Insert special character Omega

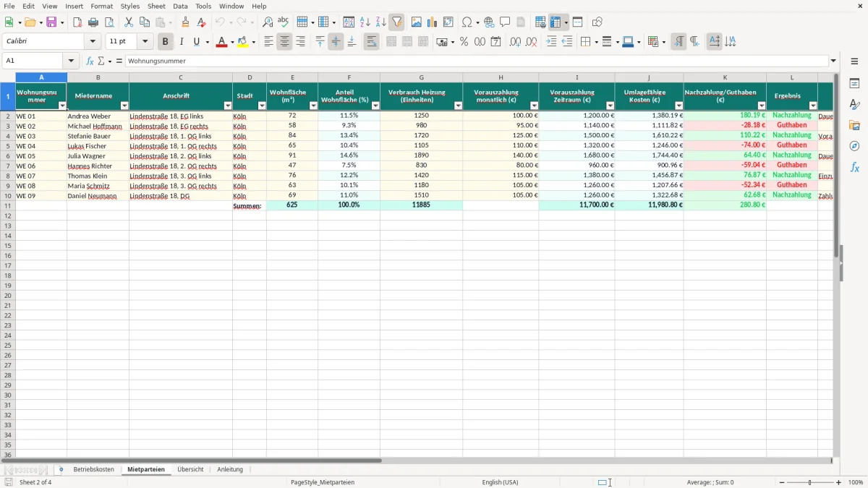(x=467, y=22)
